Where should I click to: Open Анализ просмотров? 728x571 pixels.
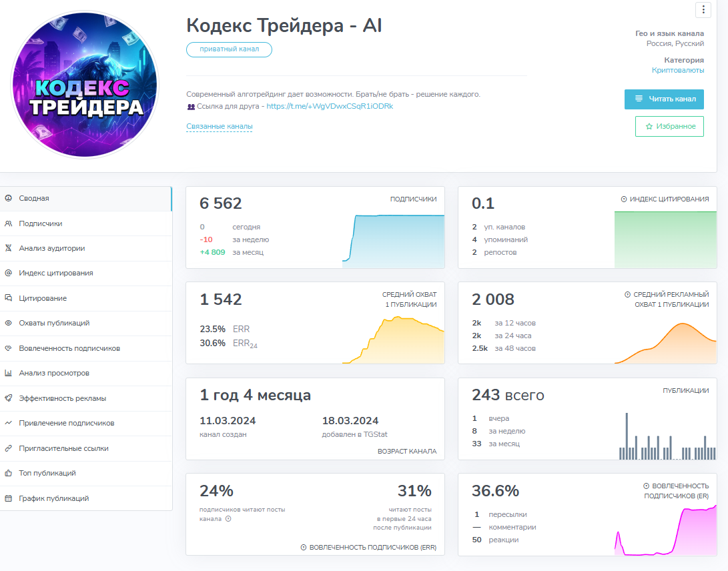pos(86,374)
